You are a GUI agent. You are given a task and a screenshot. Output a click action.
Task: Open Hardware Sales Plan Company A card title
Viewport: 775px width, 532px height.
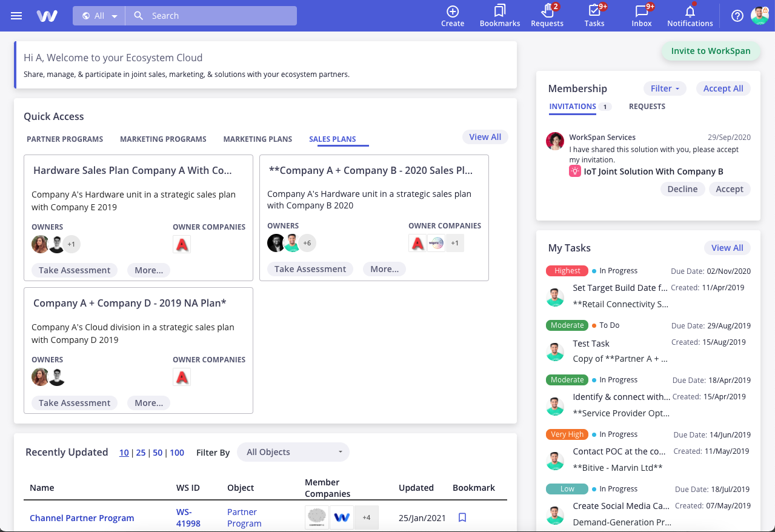pos(133,171)
